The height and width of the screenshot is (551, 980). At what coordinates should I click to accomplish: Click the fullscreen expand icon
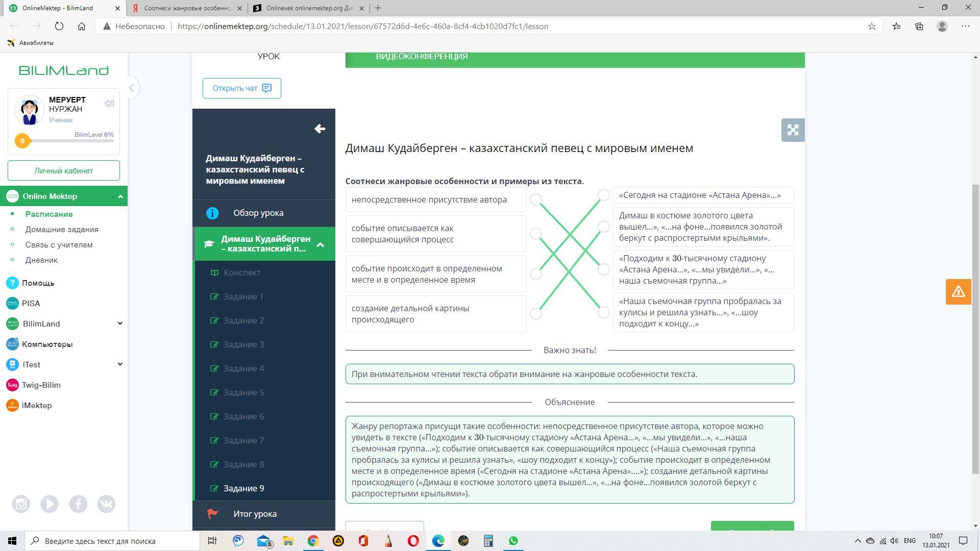(x=793, y=130)
